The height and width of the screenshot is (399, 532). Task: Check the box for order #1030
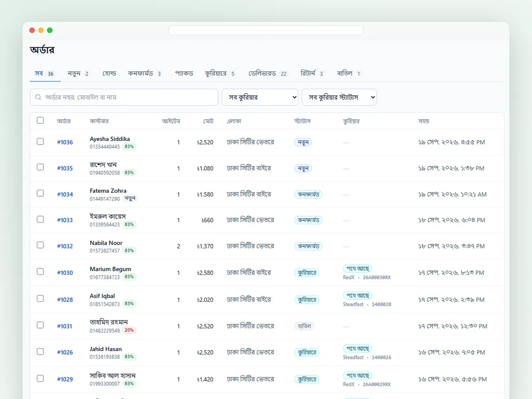[x=40, y=271]
